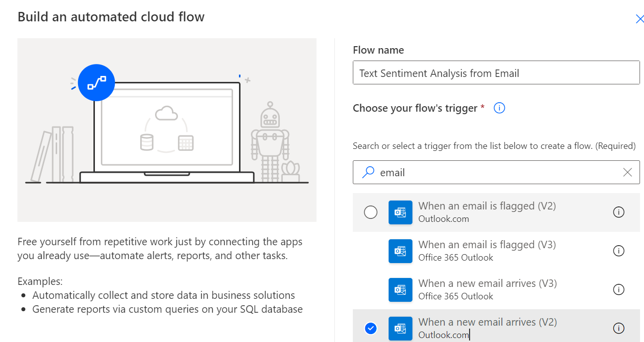
Task: Click Outlook icon for When a new email arrives (V2)
Action: coord(401,328)
